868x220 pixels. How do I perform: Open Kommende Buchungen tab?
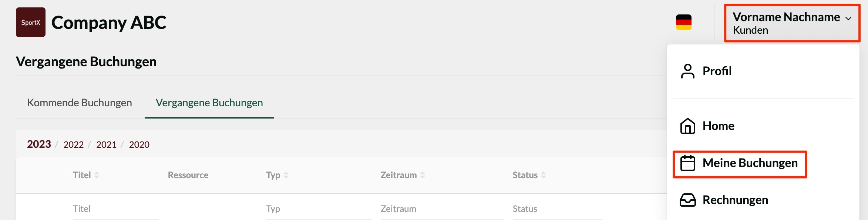pyautogui.click(x=80, y=103)
